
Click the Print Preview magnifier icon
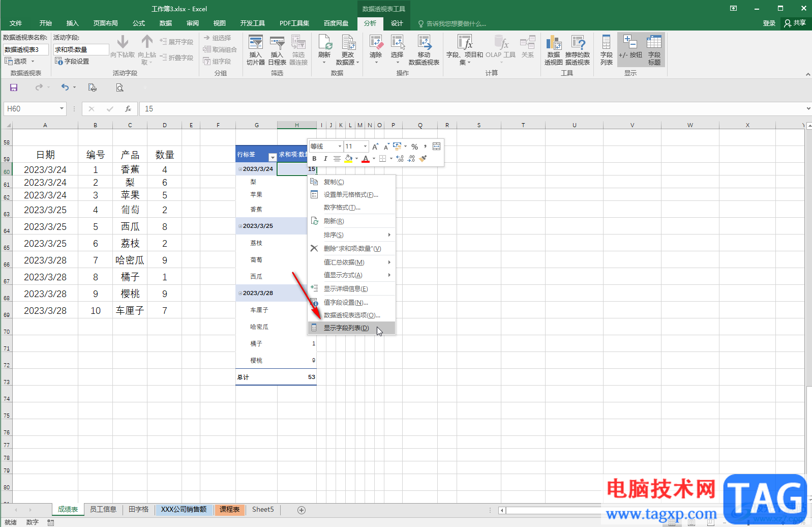pyautogui.click(x=119, y=87)
